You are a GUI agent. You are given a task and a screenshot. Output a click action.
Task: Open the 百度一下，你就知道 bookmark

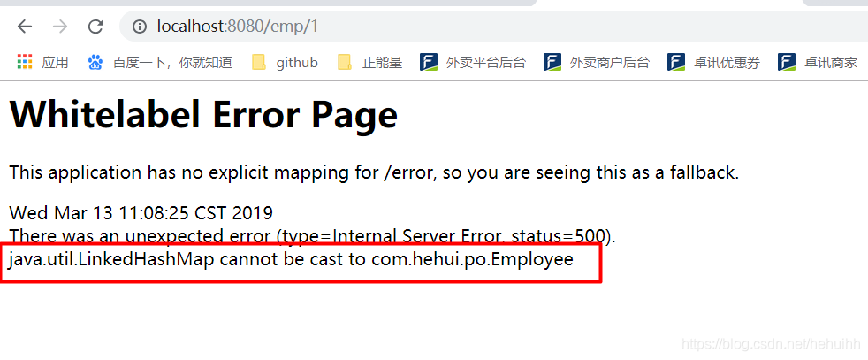click(159, 62)
